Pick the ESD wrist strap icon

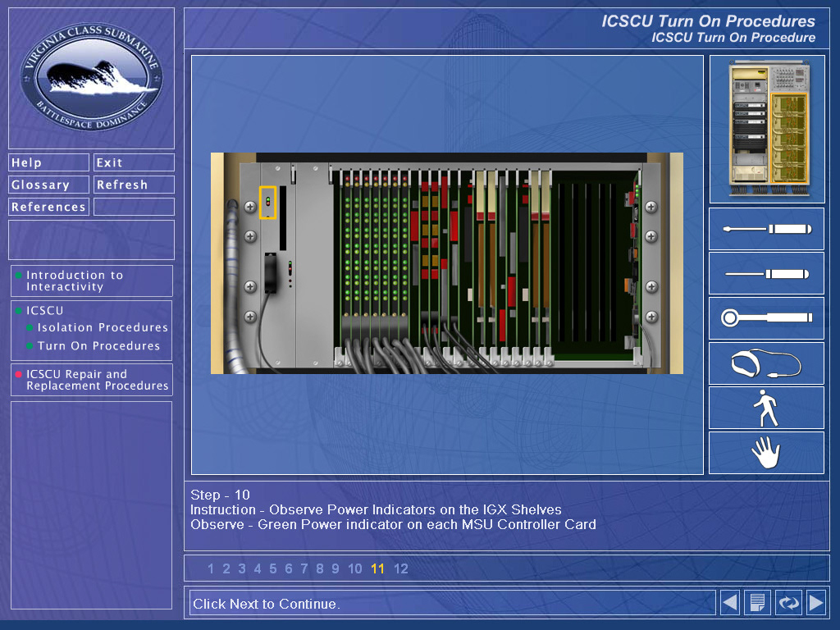pos(766,363)
